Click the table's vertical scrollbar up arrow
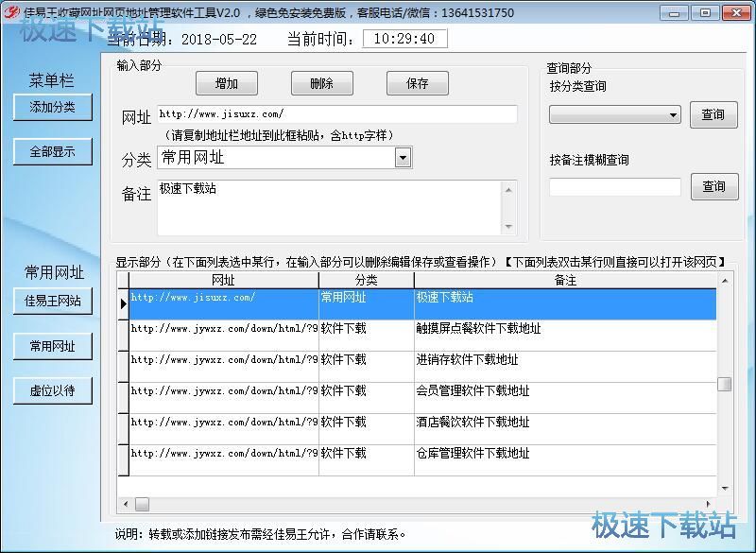This screenshot has height=553, width=756. tap(724, 280)
